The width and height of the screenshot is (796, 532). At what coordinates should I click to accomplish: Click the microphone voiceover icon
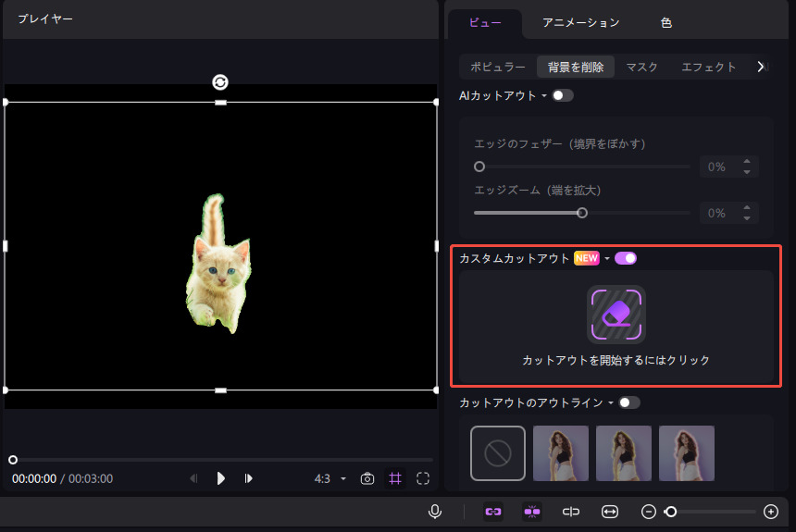point(434,511)
